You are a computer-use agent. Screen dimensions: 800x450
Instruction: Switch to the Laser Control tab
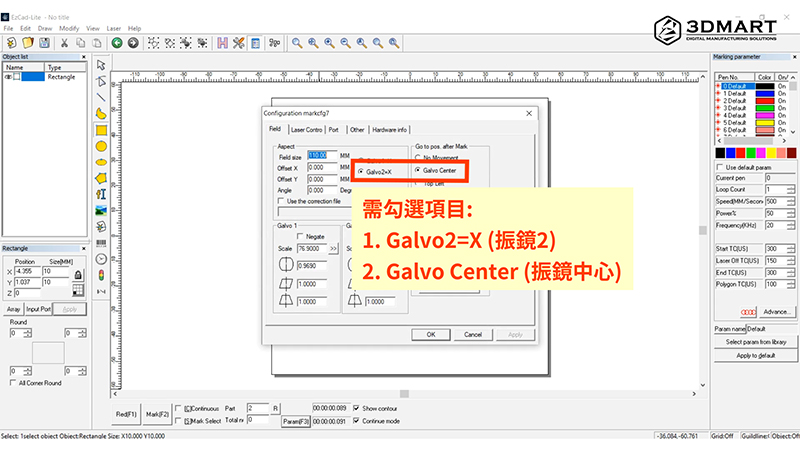306,130
